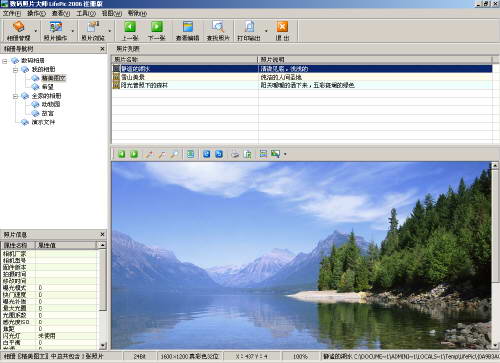This screenshot has width=500, height=363.
Task: Select 演示文件 in album tree
Action: pyautogui.click(x=43, y=122)
